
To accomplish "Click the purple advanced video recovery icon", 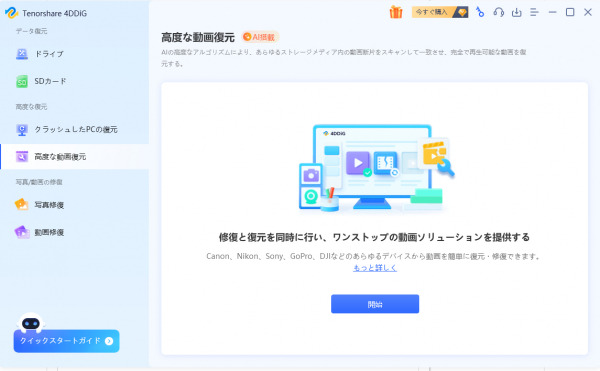I will (x=22, y=156).
